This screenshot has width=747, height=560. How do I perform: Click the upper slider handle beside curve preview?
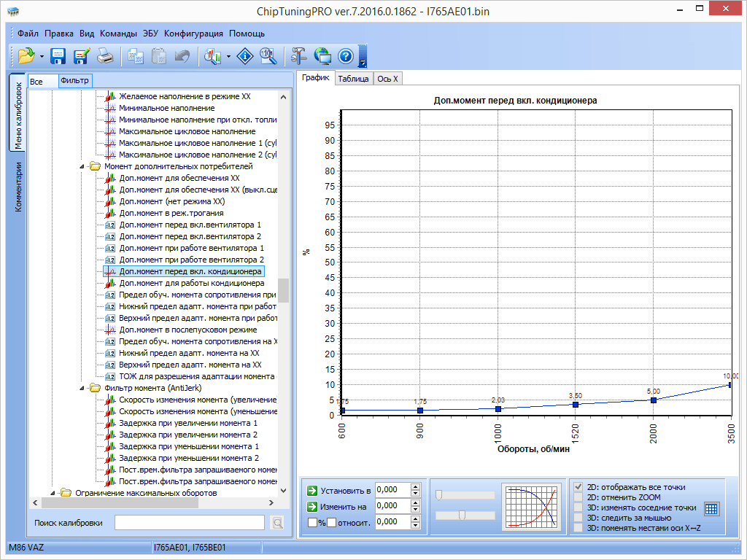click(439, 495)
